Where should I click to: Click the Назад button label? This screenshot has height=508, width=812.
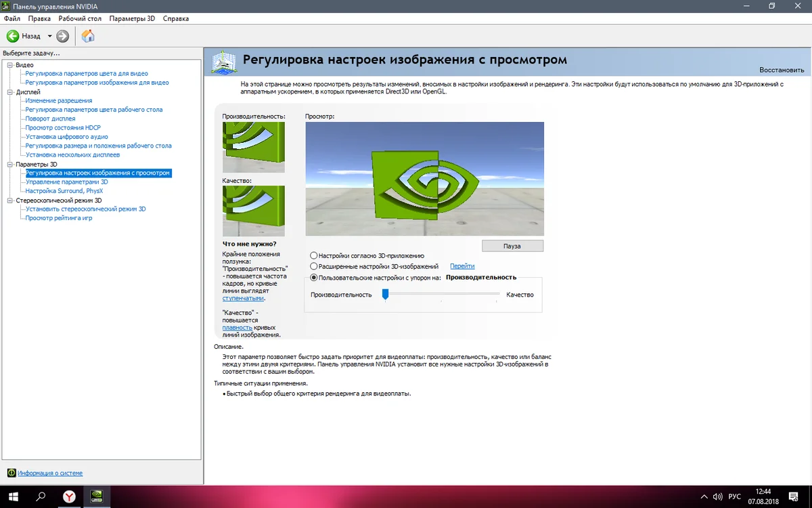tap(31, 36)
